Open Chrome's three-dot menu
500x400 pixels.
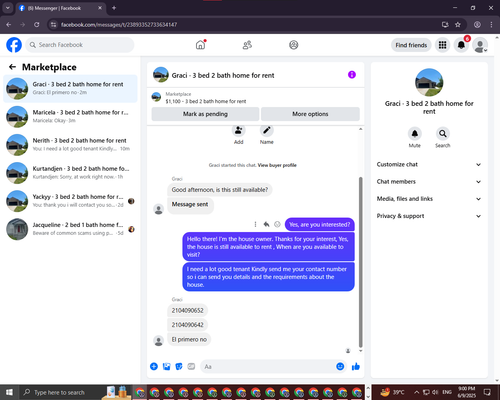[491, 25]
